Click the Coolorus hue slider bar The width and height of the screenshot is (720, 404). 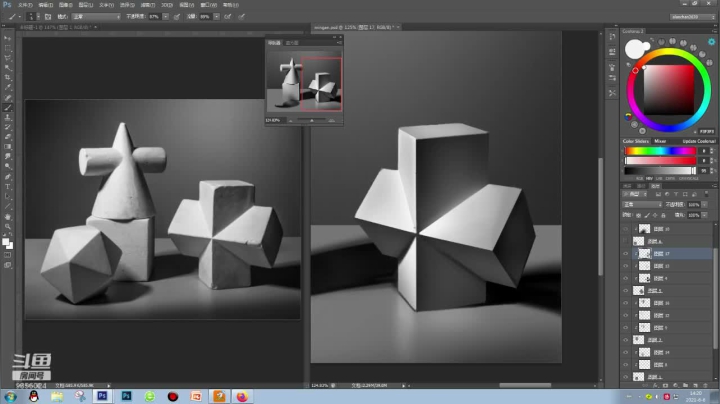click(x=660, y=151)
